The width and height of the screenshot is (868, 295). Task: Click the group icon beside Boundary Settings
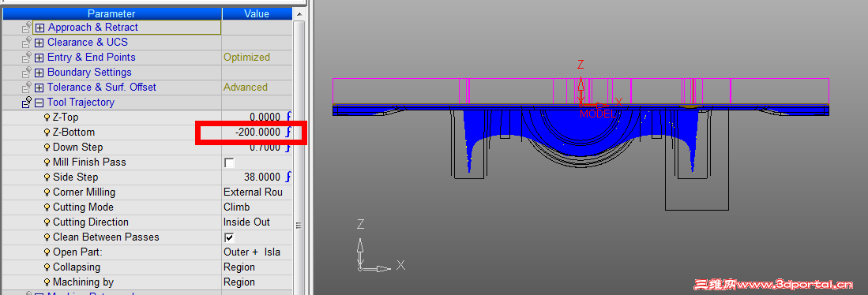[x=27, y=73]
